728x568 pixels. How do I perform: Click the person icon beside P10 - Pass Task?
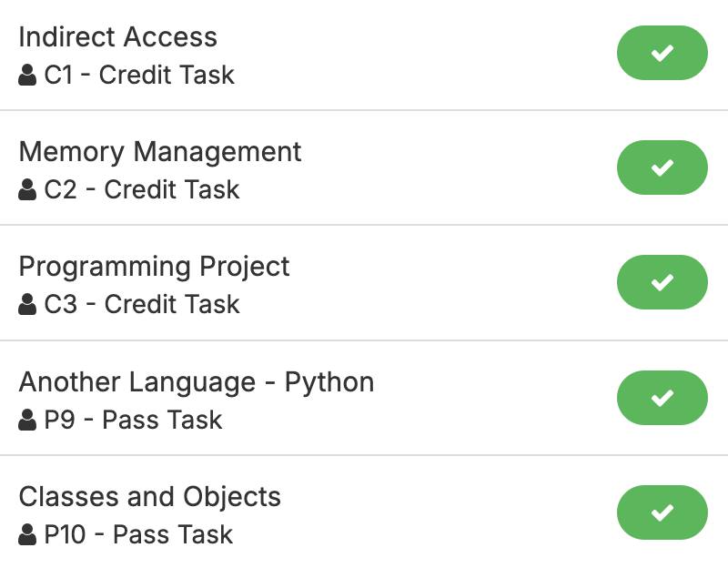(x=27, y=534)
